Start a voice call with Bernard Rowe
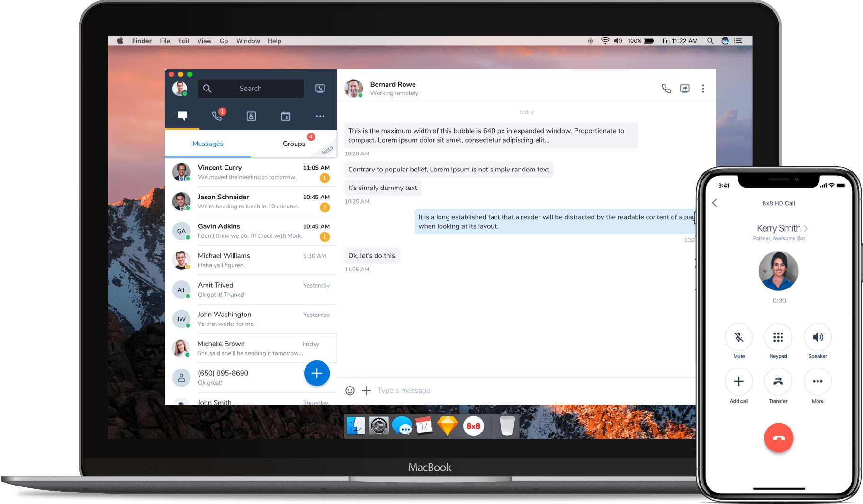863x504 pixels. click(x=666, y=89)
